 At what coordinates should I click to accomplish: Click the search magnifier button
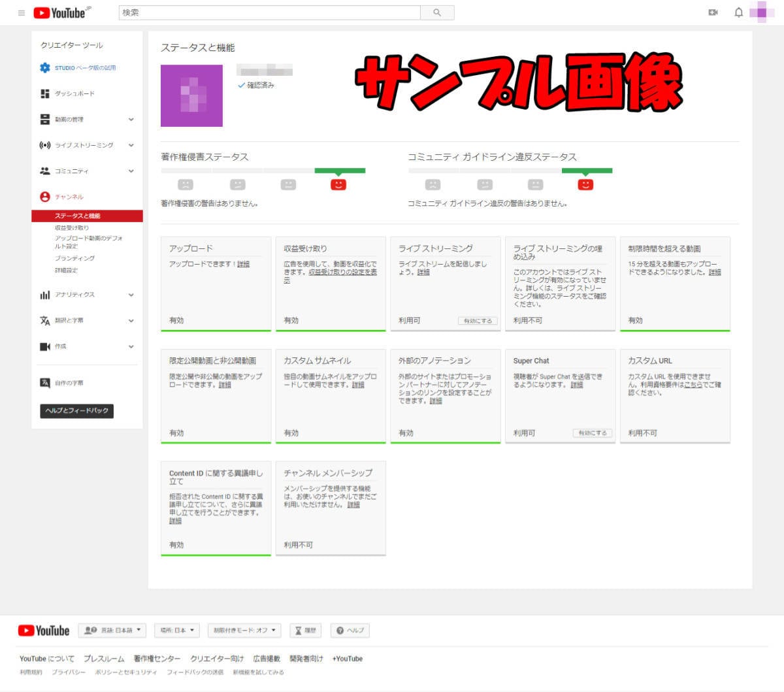pos(437,12)
